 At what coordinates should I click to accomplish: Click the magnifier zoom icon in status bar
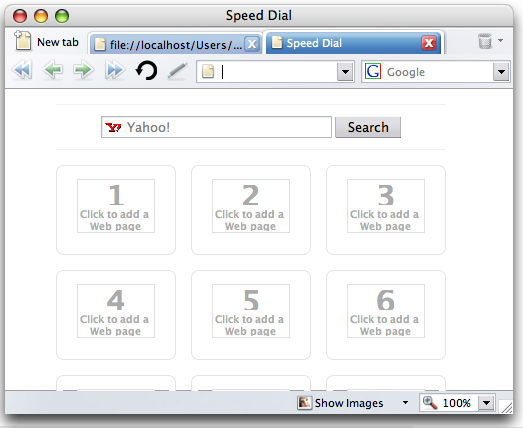430,403
